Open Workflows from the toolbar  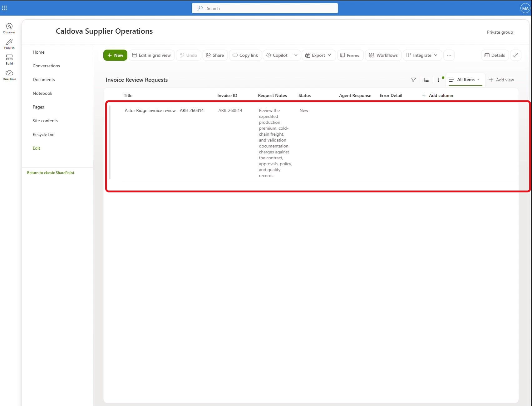(383, 55)
